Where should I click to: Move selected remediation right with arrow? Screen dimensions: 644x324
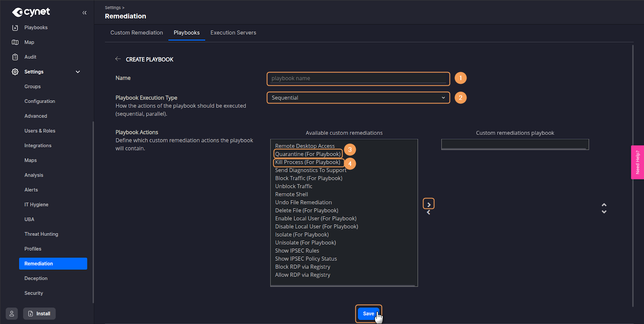[429, 204]
